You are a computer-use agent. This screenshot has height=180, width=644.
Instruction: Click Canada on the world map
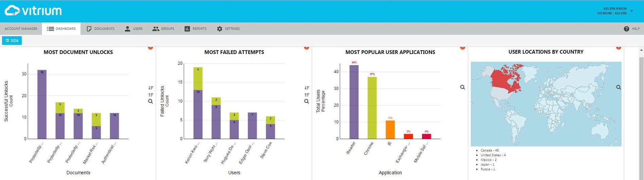click(506, 80)
